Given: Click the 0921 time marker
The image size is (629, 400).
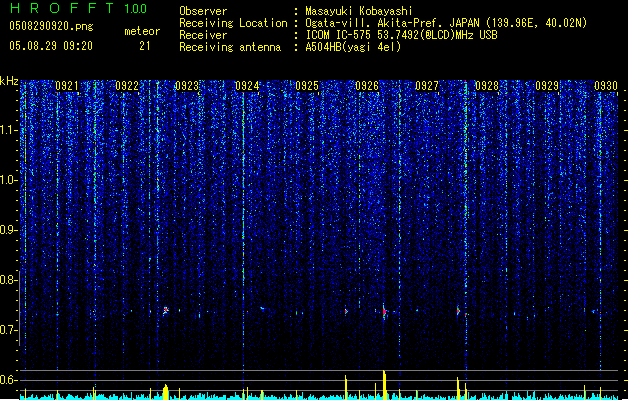Looking at the screenshot, I should pyautogui.click(x=67, y=86).
